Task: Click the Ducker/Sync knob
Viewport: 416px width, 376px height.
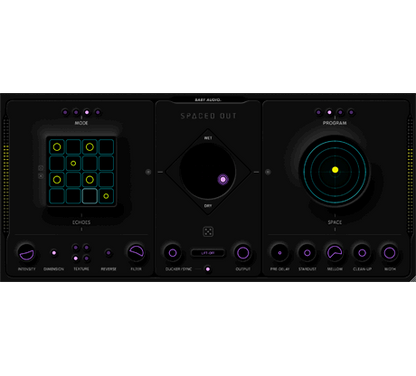Action: 173,253
